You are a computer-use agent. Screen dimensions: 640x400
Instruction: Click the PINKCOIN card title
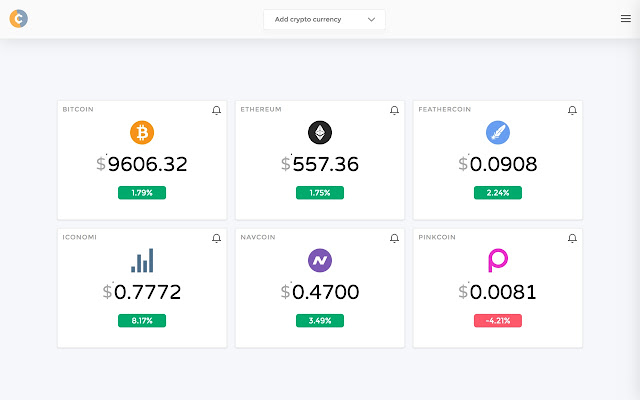tap(437, 237)
